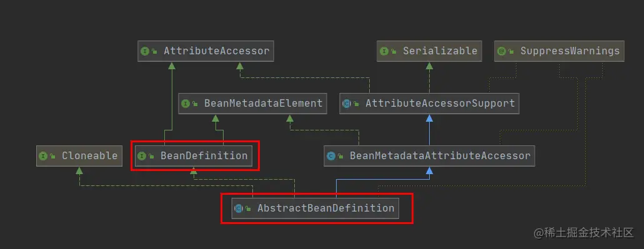This screenshot has height=249, width=644.
Task: Click the interface icon on Cloneable node
Action: 43,156
